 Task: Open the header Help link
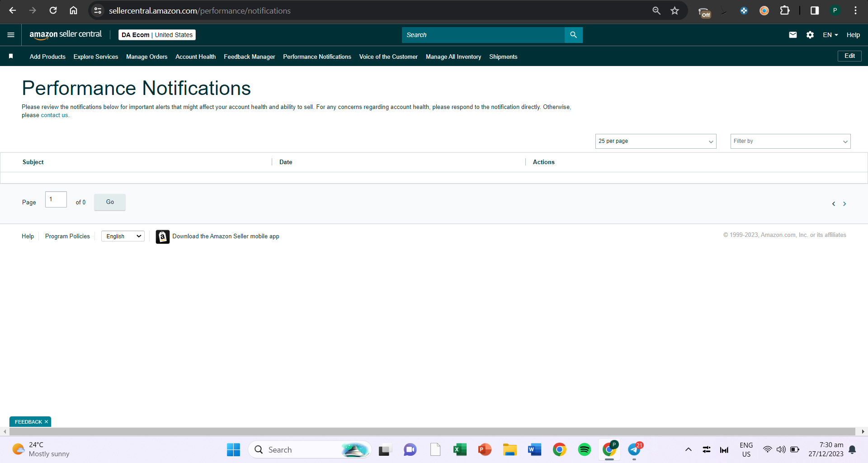pos(853,35)
